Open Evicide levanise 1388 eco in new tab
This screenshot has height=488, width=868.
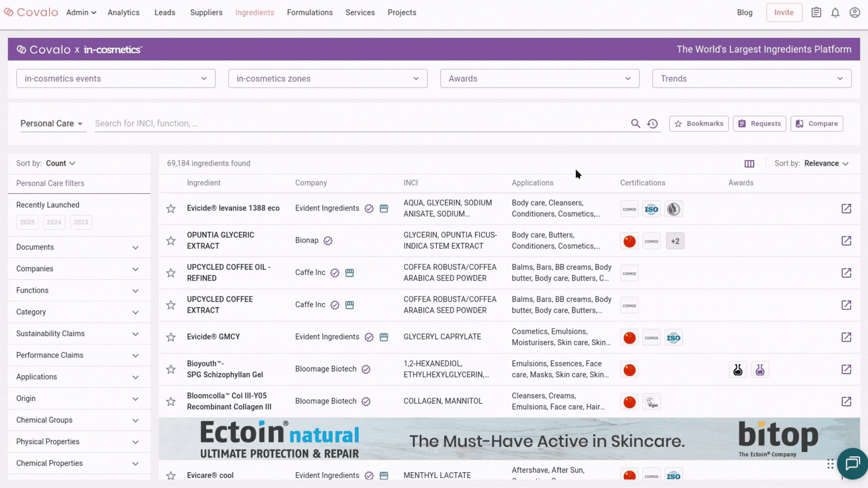[x=846, y=208]
